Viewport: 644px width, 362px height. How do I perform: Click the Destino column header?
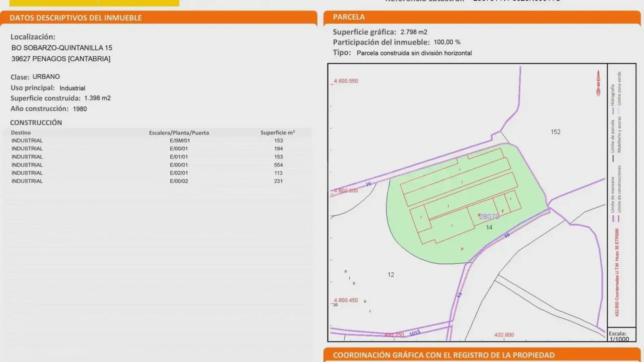click(x=21, y=133)
